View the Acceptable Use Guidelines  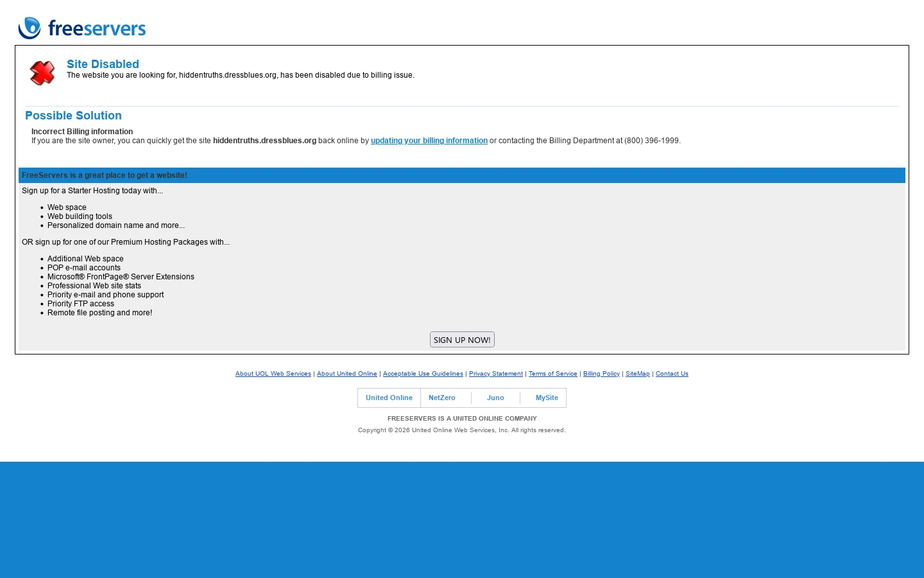(x=423, y=374)
